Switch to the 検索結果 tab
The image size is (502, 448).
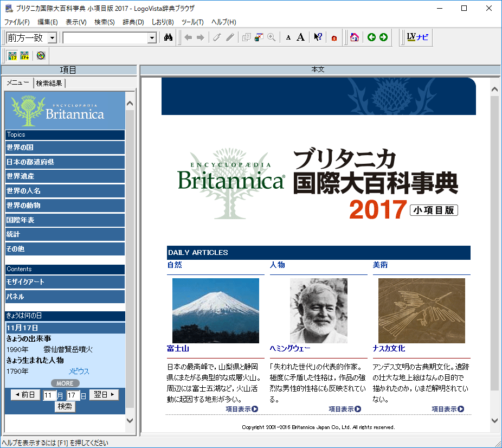(49, 84)
